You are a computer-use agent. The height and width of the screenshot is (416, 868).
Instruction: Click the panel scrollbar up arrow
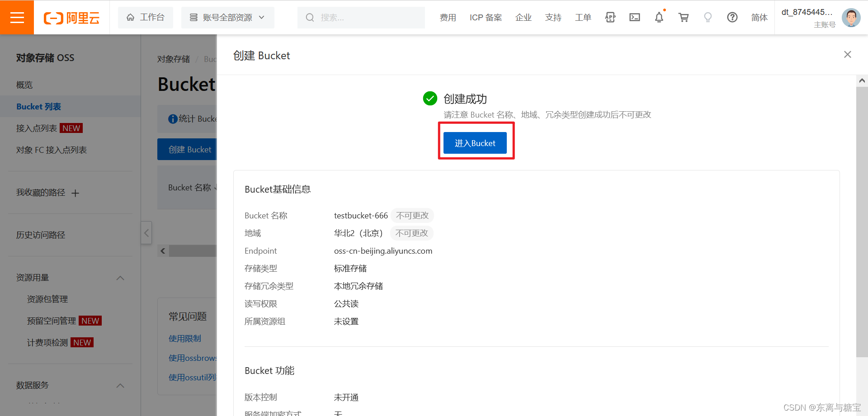tap(862, 81)
